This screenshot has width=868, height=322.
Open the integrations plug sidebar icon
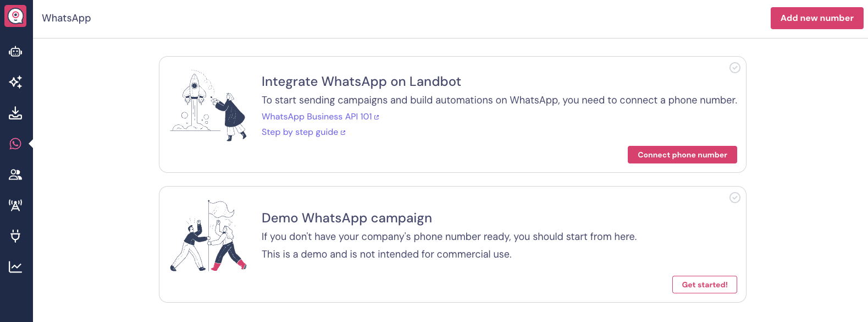coord(15,236)
